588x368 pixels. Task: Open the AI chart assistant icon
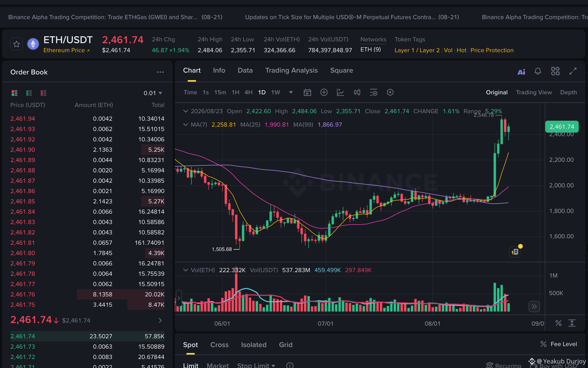tap(521, 72)
